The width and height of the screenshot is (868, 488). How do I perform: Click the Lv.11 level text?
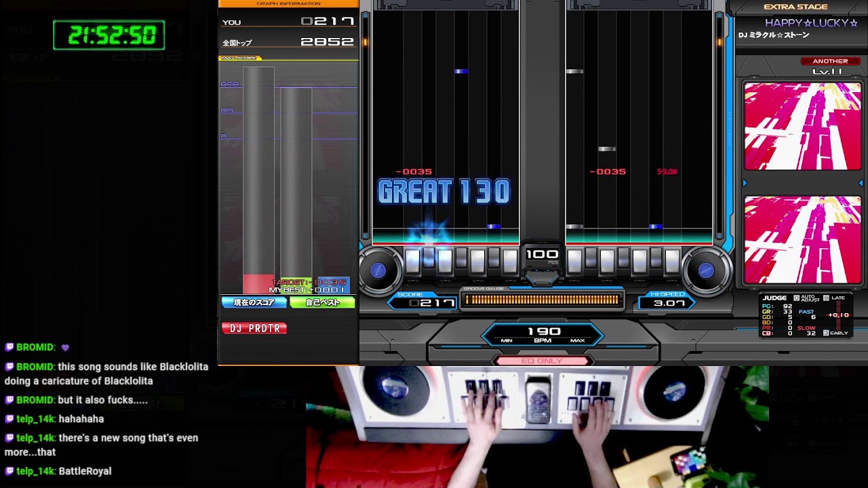click(827, 71)
